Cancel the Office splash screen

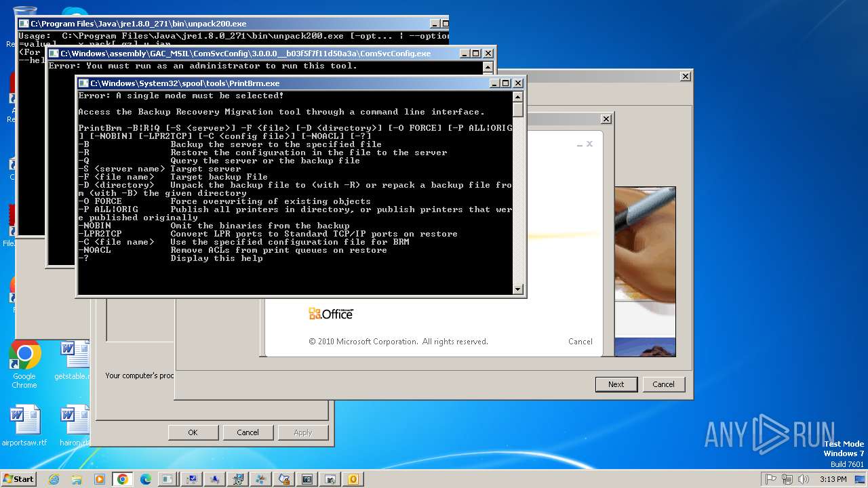click(580, 342)
